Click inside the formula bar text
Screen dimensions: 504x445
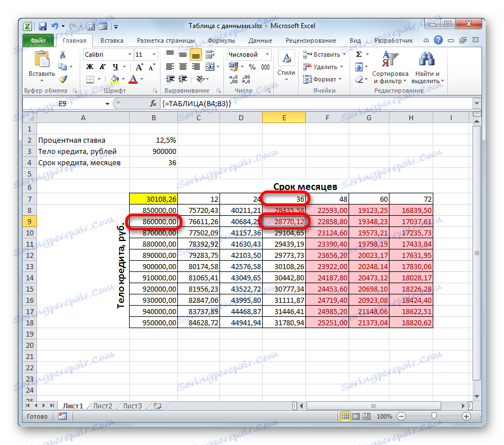[x=196, y=103]
